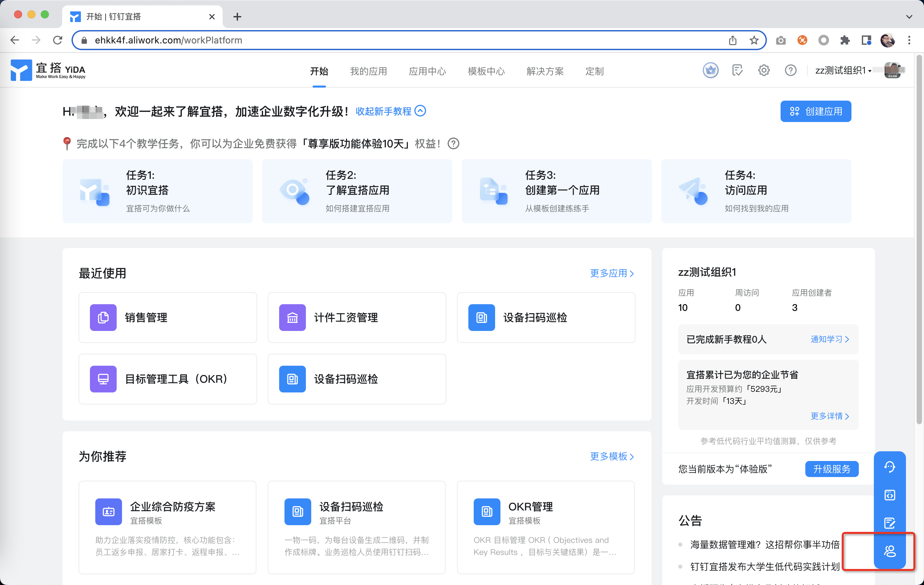Click the 计件工资管理 bank icon
The height and width of the screenshot is (585, 924).
[293, 318]
